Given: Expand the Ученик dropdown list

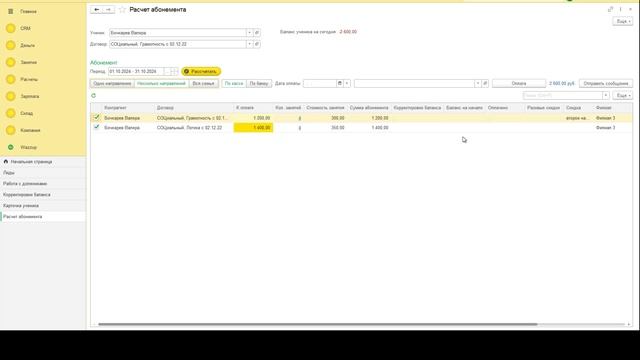Looking at the screenshot, I should tap(249, 33).
